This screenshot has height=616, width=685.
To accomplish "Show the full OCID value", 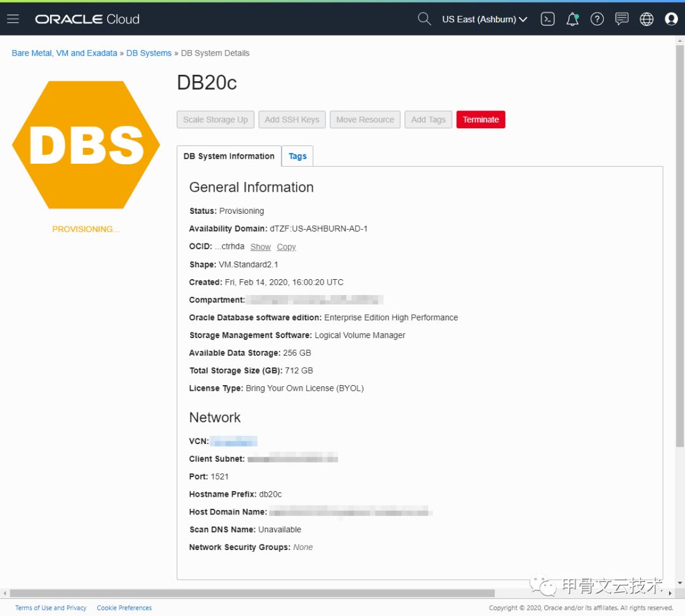I will (x=261, y=247).
